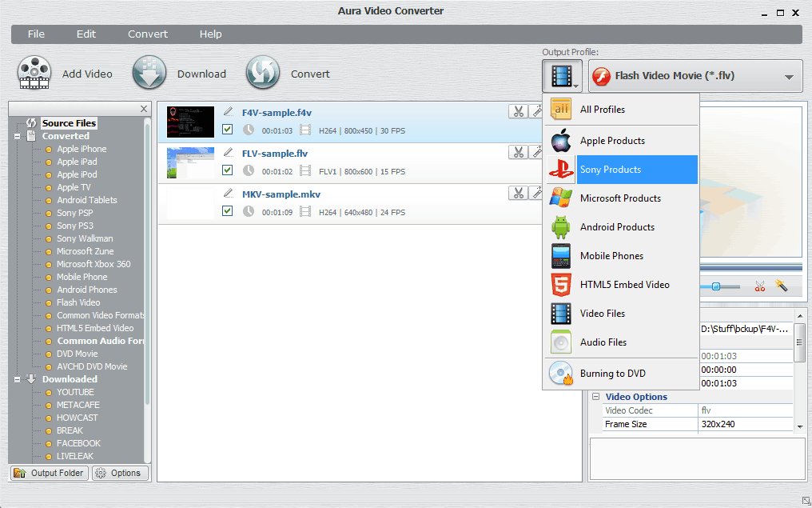Select Audio Files profile entry
The height and width of the screenshot is (508, 812).
pos(621,342)
